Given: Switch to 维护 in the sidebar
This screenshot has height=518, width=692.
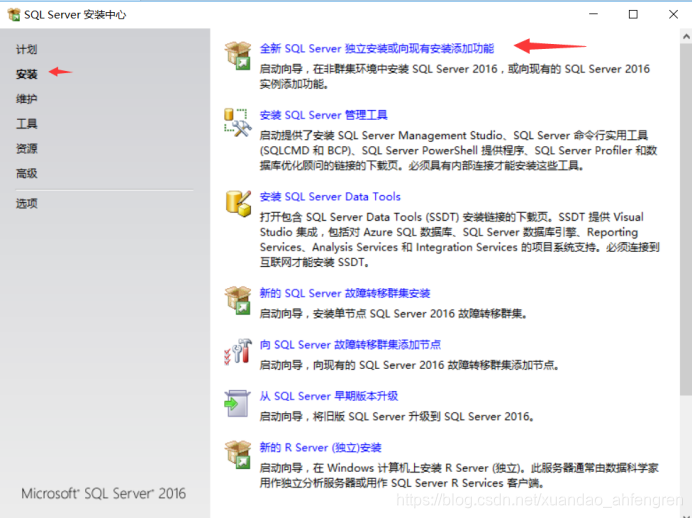Looking at the screenshot, I should pyautogui.click(x=26, y=99).
